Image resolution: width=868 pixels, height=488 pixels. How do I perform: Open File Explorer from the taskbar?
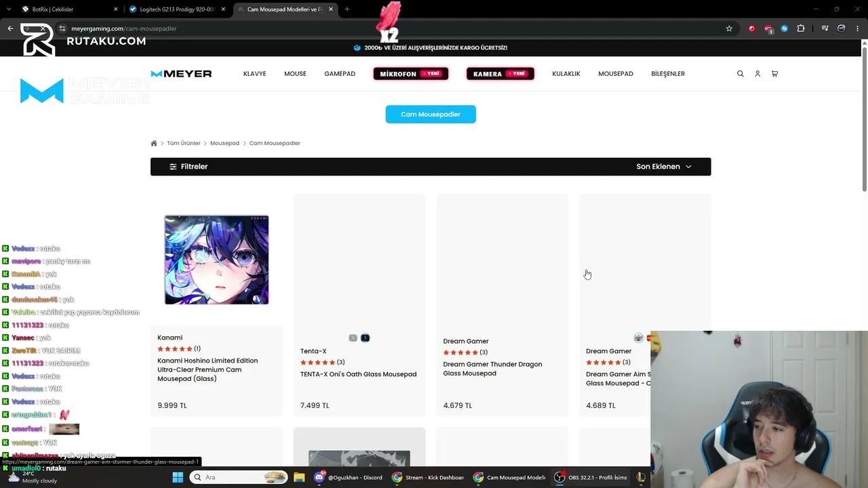pyautogui.click(x=299, y=477)
